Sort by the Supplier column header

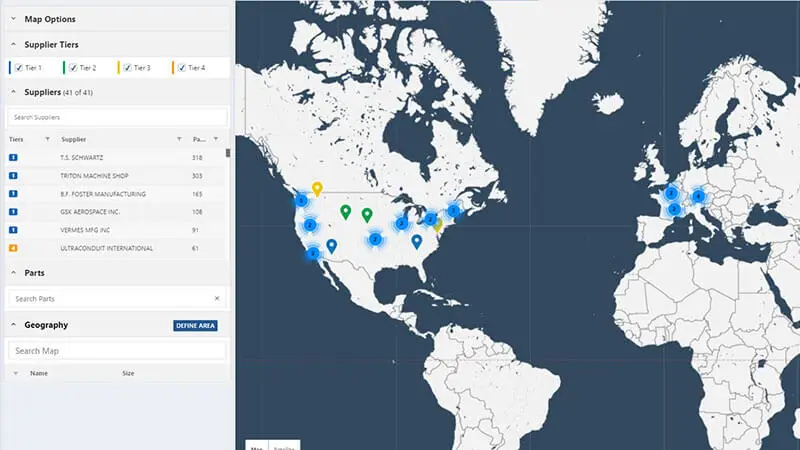73,139
